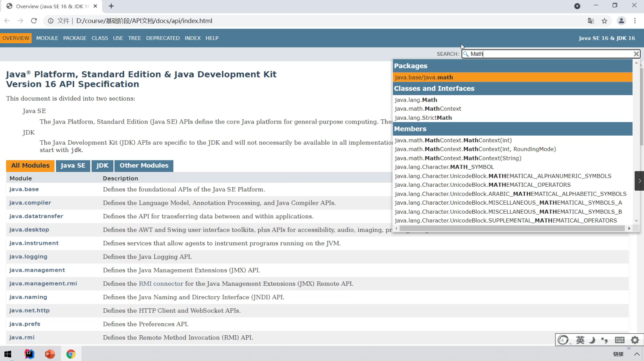Image resolution: width=644 pixels, height=361 pixels.
Task: Click the search input field
Action: pyautogui.click(x=551, y=54)
